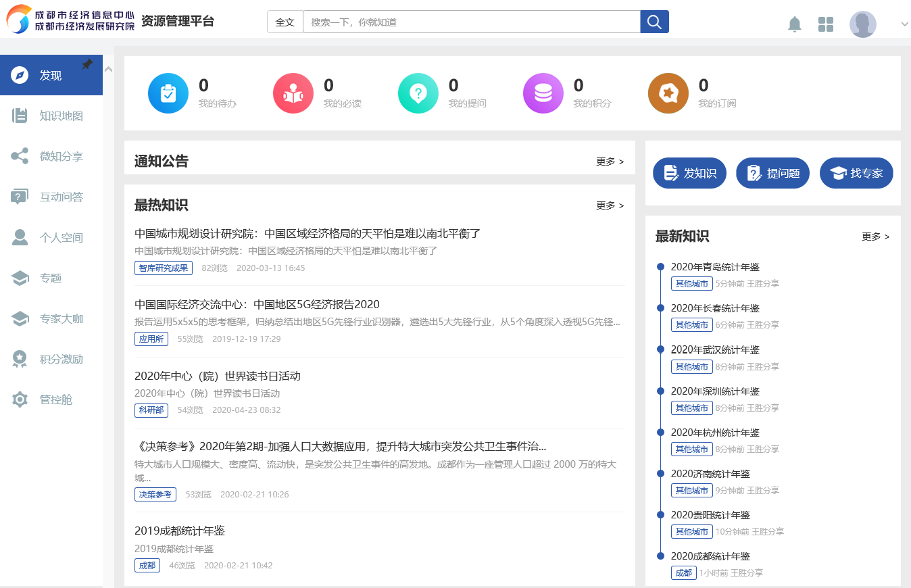Click the 我的待办 clipboard icon
Image resolution: width=911 pixels, height=588 pixels.
coord(168,93)
